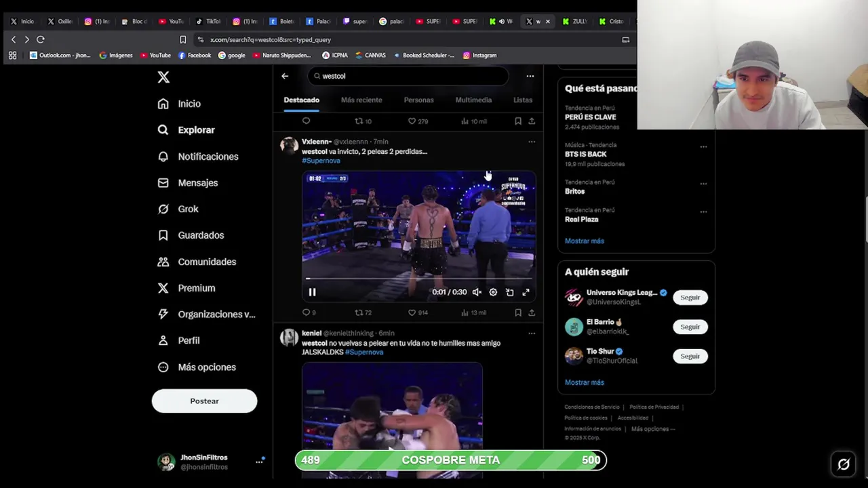868x488 pixels.
Task: Open Mensajes in the sidebar
Action: pyautogui.click(x=187, y=183)
